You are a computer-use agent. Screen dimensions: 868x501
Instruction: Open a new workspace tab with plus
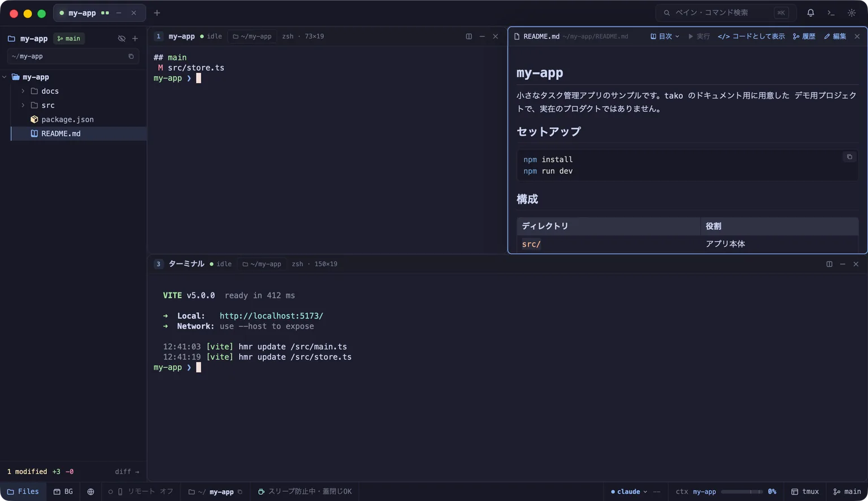(x=157, y=13)
